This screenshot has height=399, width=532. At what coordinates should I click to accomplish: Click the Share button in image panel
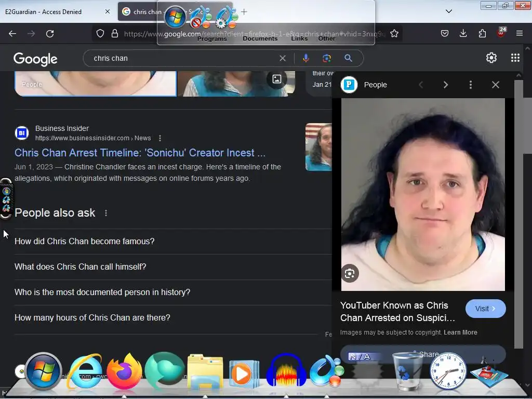(423, 354)
